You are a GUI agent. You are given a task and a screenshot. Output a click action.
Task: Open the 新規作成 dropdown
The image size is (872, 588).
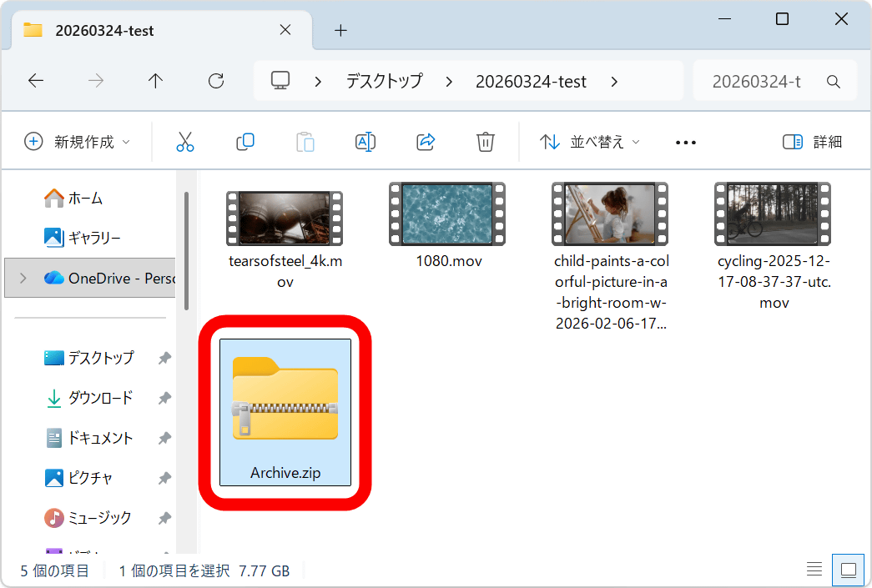(78, 142)
